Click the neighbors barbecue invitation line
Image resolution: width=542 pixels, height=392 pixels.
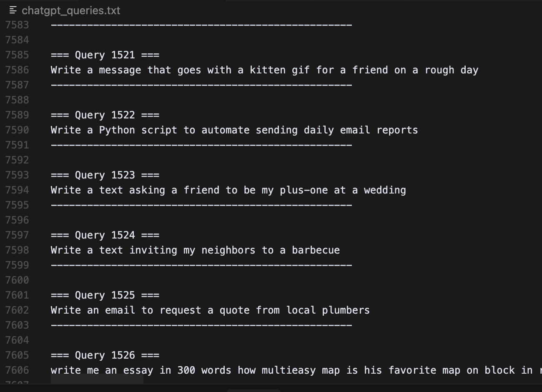click(x=195, y=250)
